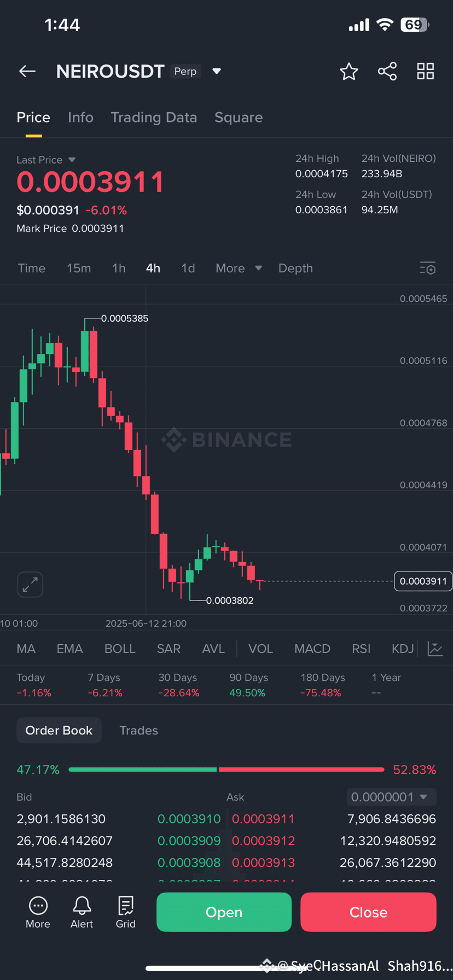The height and width of the screenshot is (980, 453).
Task: Expand the More timeframes dropdown
Action: click(x=239, y=268)
